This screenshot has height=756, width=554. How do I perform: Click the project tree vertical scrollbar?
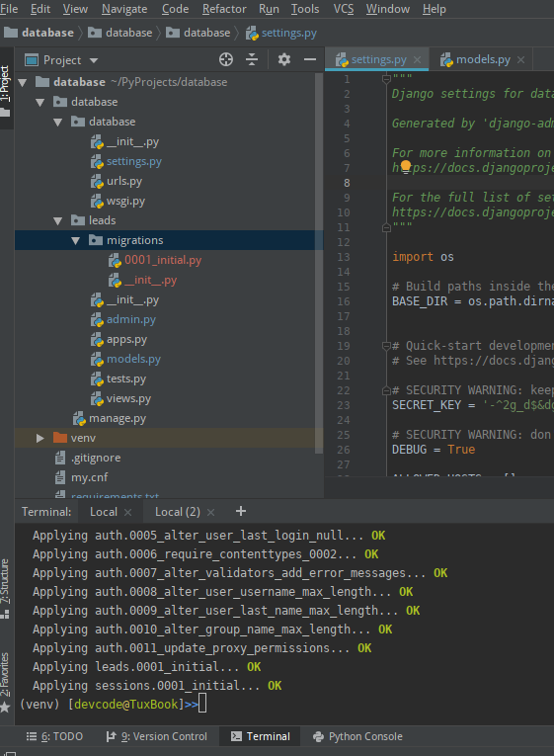318,263
